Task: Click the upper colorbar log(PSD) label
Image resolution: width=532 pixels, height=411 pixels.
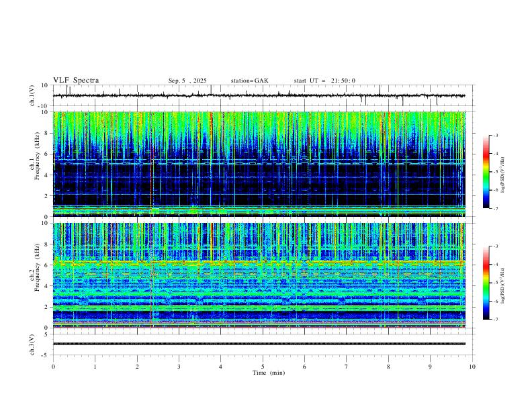Action: [x=502, y=175]
